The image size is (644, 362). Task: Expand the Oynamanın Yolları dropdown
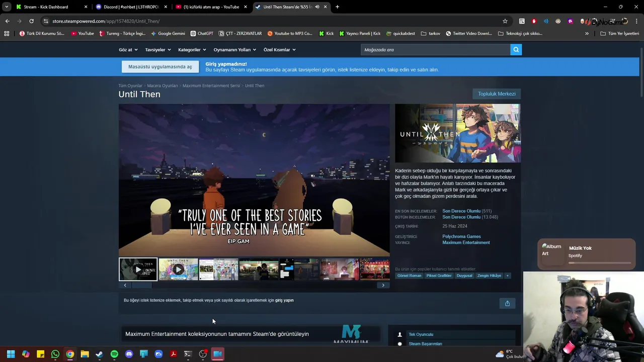[234, 50]
